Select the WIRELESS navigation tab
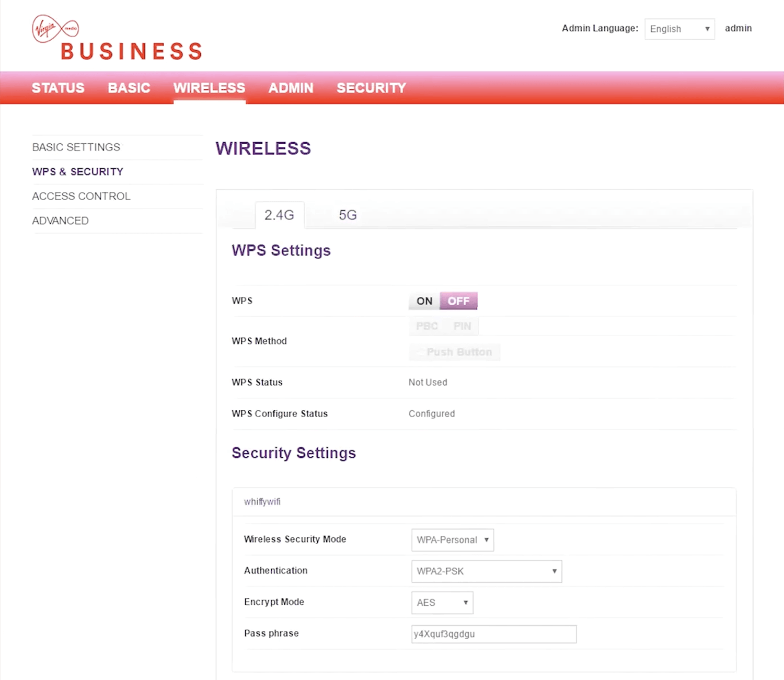 209,88
